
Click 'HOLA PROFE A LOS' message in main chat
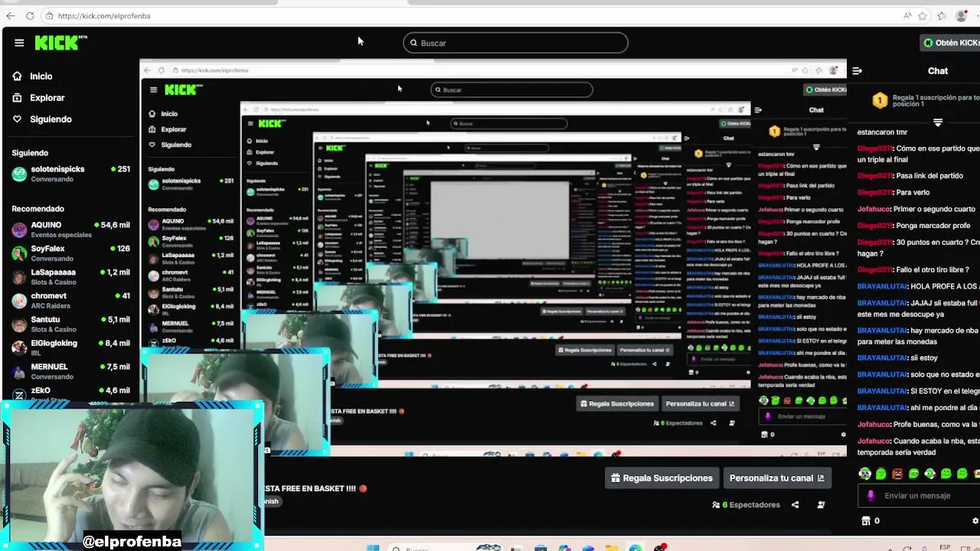pos(944,286)
